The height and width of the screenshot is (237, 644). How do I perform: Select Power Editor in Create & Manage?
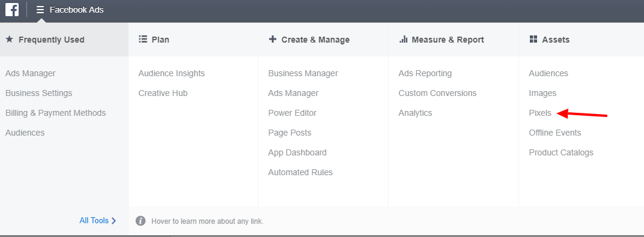point(292,113)
